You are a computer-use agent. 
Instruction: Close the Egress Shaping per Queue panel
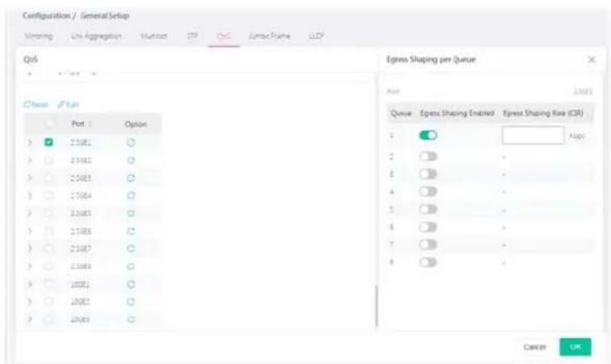pyautogui.click(x=592, y=60)
